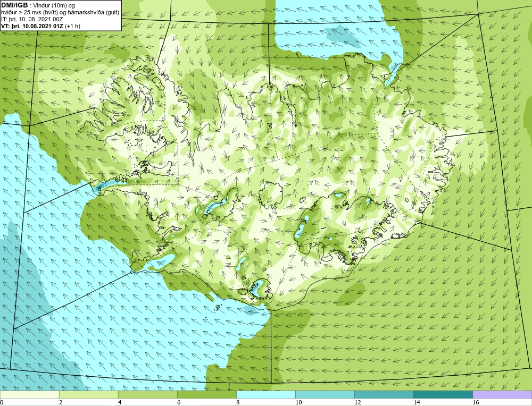Click the 'VT: þri. 10.08.2021 01Z' valid time line

(32, 26)
